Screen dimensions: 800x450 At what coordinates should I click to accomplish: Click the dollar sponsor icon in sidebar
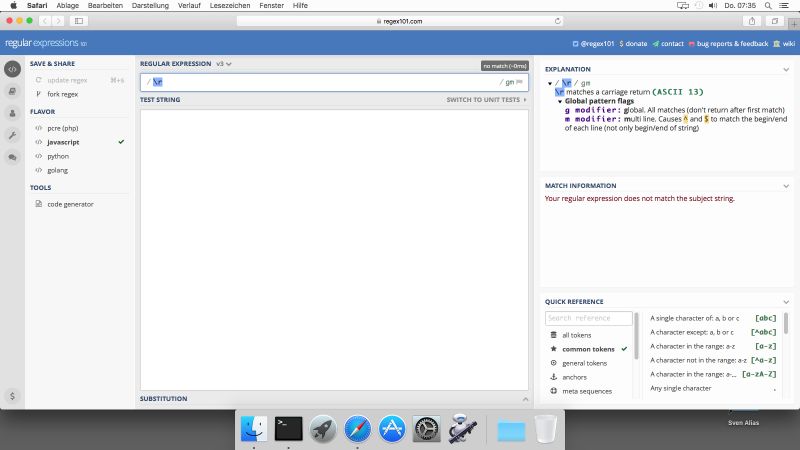point(12,396)
